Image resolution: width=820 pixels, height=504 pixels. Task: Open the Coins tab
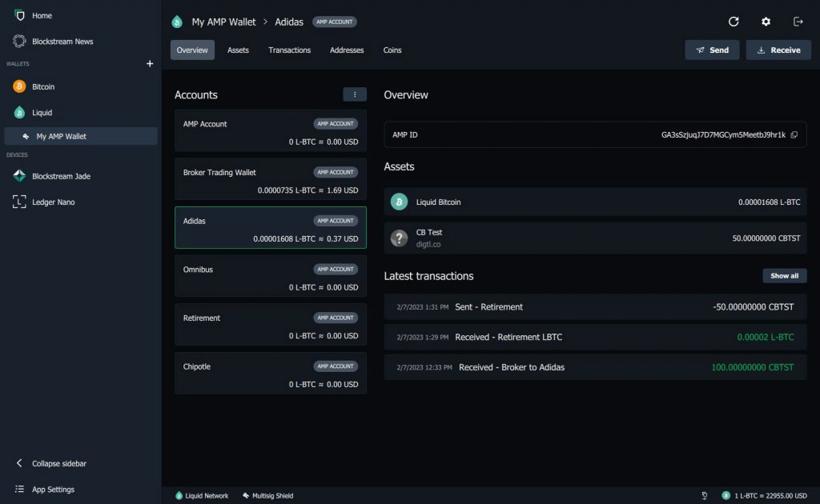tap(392, 50)
